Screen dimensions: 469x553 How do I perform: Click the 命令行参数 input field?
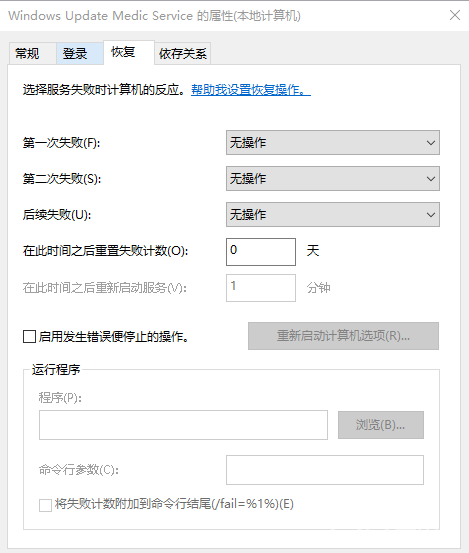click(325, 470)
